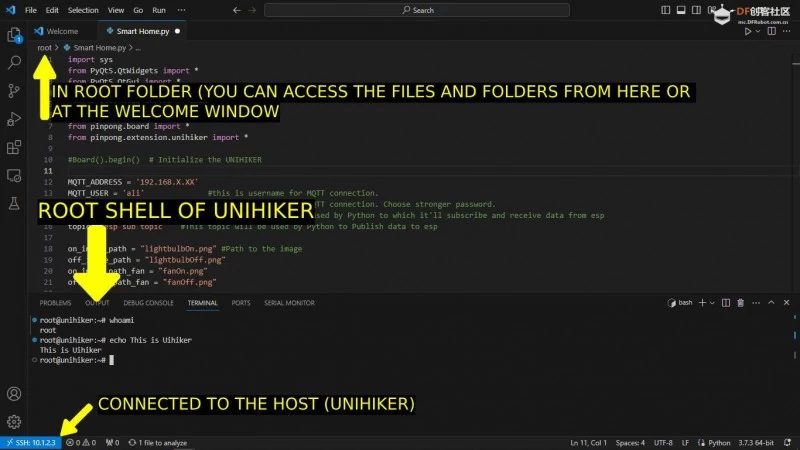Open the Manage settings gear
Viewport: 800px width, 450px height.
coord(14,422)
